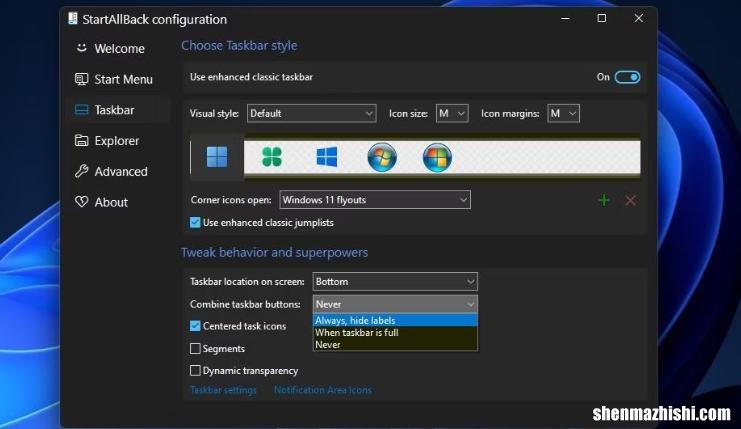741x429 pixels.
Task: Minimize the StartAllBack configuration window
Action: [x=565, y=18]
